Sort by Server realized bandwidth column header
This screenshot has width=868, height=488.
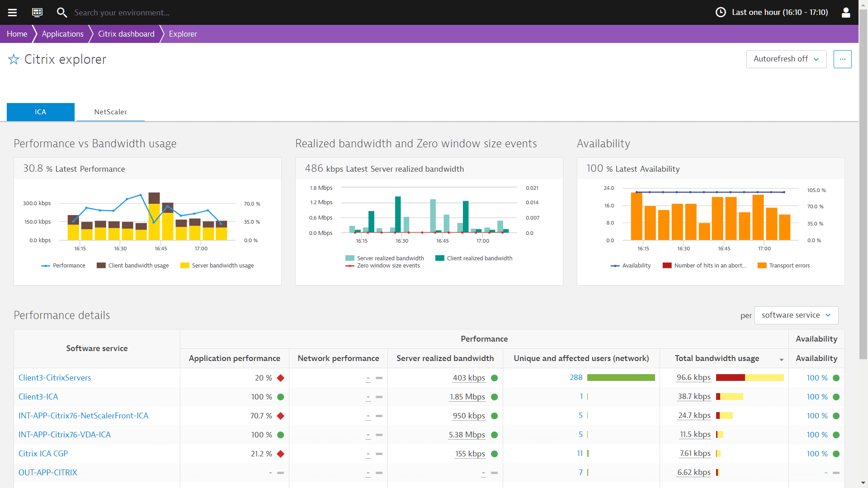(445, 358)
